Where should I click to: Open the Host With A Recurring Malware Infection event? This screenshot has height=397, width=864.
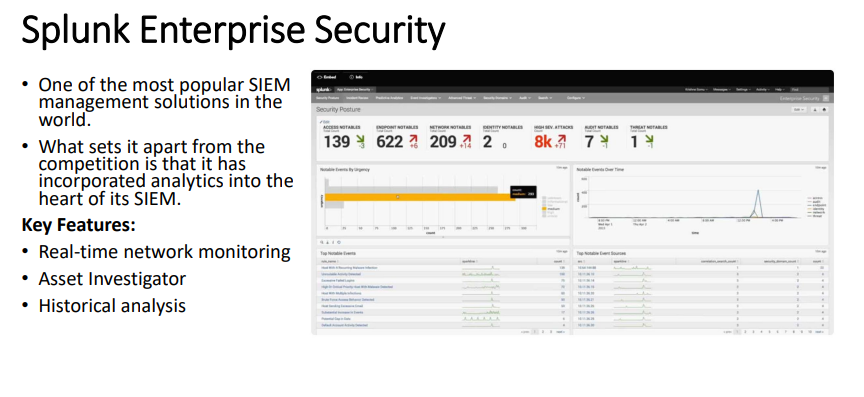(x=349, y=267)
